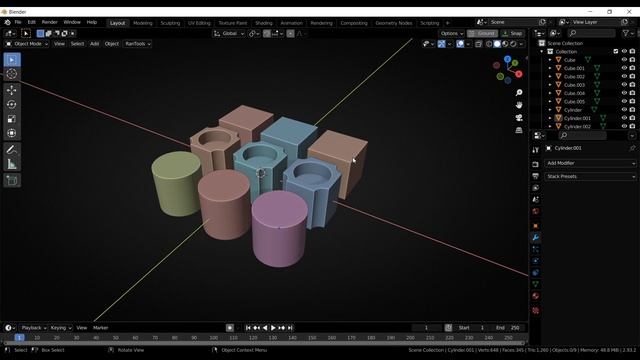Choose the Rotate tool
640x360 pixels.
(12, 104)
